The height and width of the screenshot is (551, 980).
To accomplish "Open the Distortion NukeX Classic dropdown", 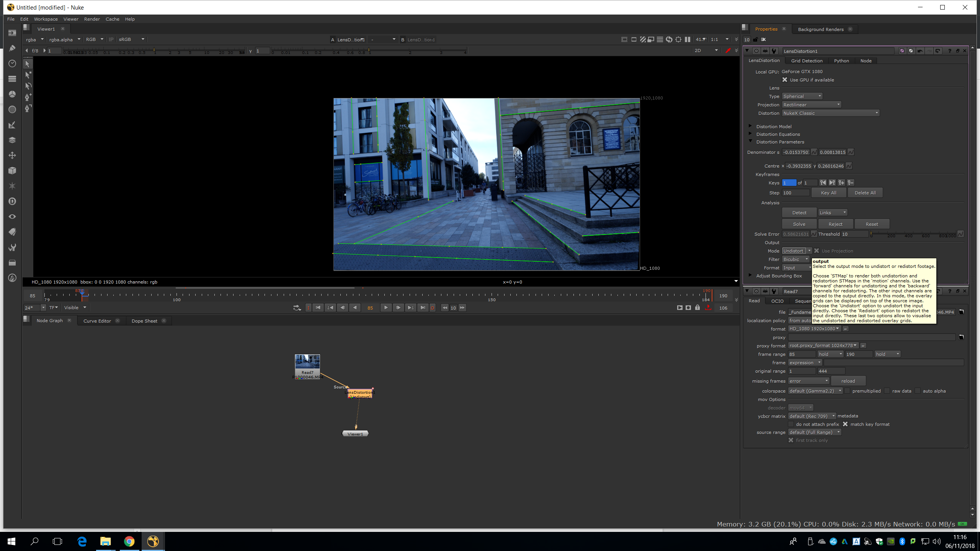I will click(x=830, y=113).
